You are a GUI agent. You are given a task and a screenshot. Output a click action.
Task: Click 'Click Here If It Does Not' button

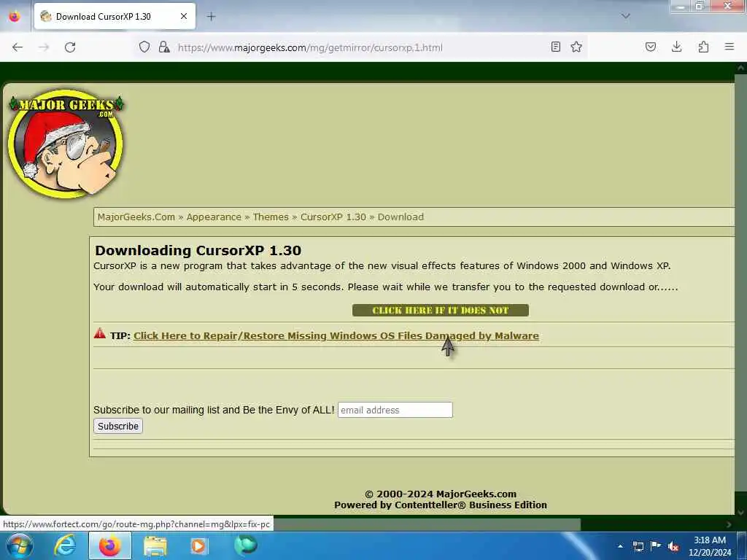pyautogui.click(x=440, y=311)
